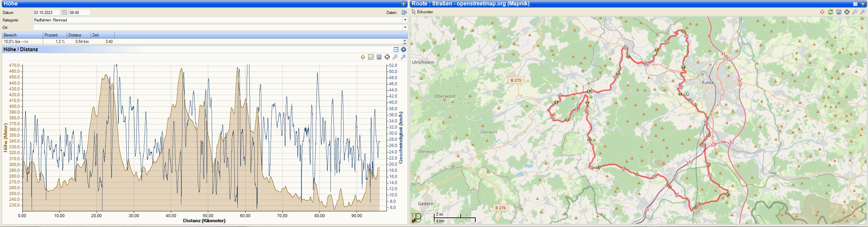Expand the Kategorie dropdown
Viewport: 868px width, 227px height.
(x=405, y=20)
